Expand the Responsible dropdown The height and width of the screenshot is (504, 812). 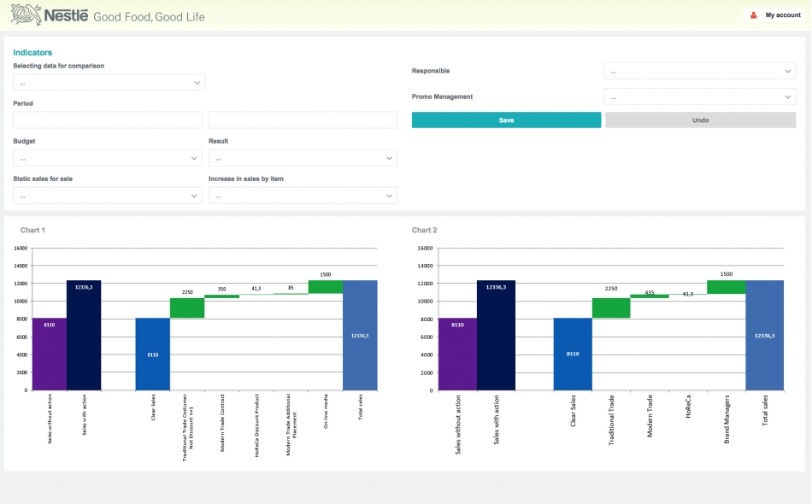click(699, 72)
